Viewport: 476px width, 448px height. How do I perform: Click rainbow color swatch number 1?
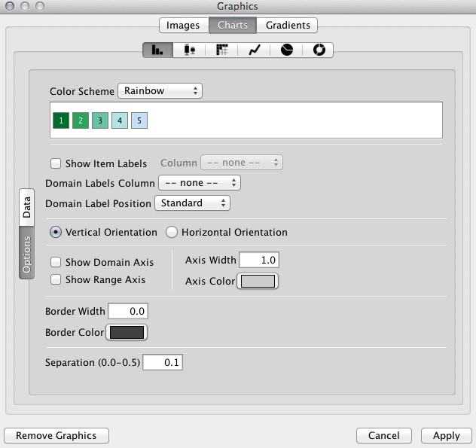coord(61,120)
